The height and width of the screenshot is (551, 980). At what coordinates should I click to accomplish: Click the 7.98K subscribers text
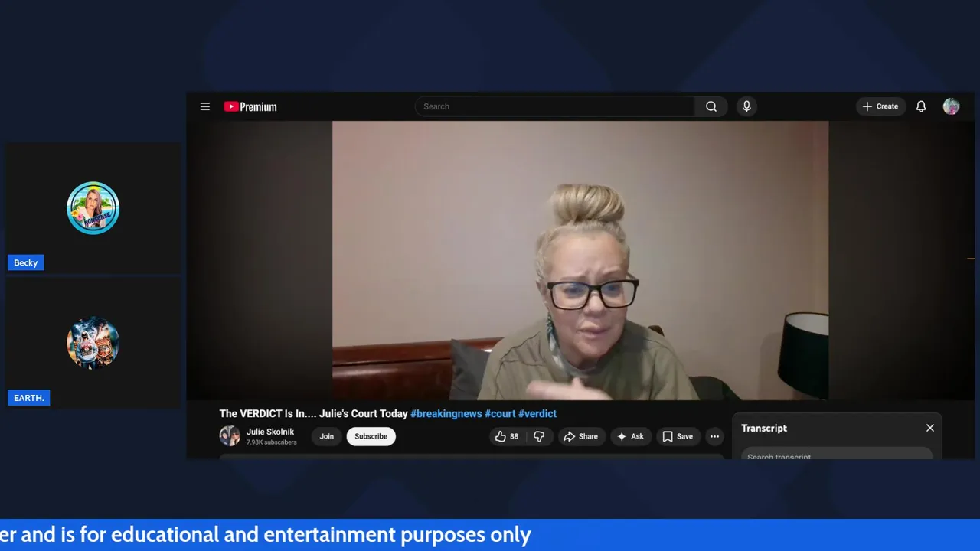271,442
